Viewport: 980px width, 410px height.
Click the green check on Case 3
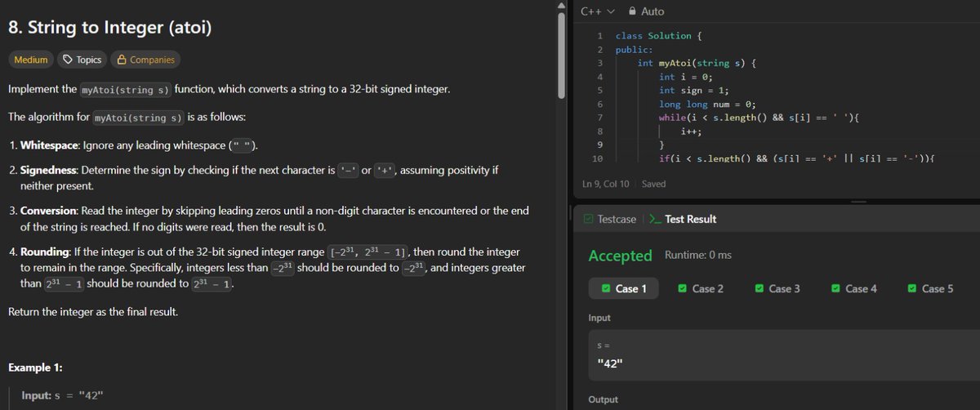(759, 288)
